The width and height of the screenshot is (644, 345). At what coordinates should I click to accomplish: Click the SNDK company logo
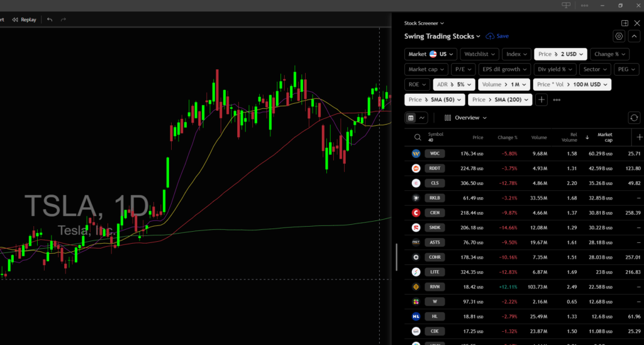416,228
